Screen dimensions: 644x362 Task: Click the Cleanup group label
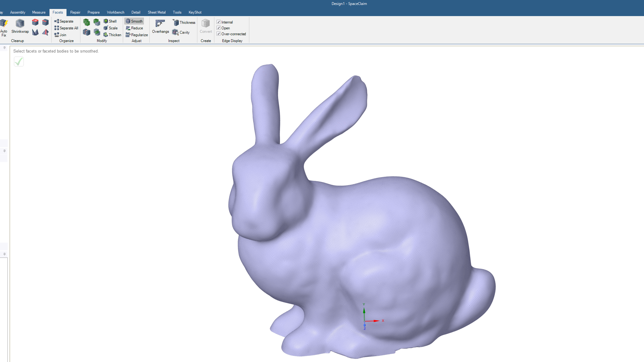tap(17, 41)
